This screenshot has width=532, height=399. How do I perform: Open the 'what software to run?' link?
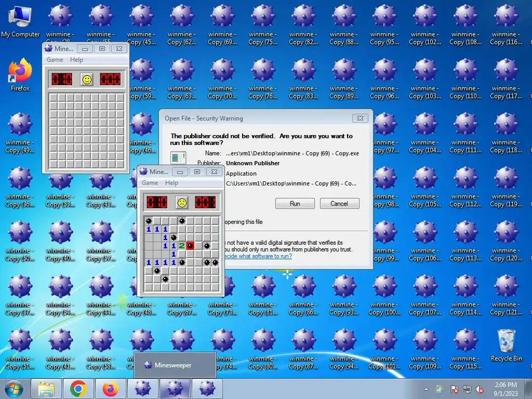(x=258, y=256)
